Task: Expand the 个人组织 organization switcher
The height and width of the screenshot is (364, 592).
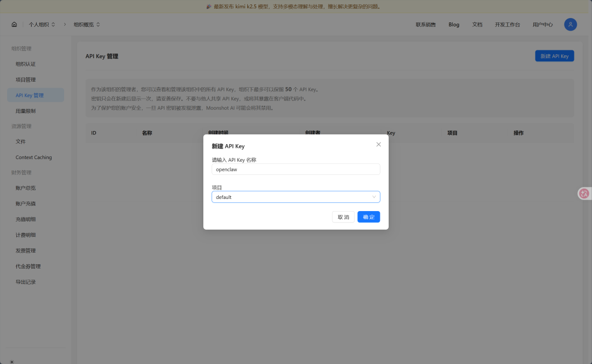Action: coord(42,25)
